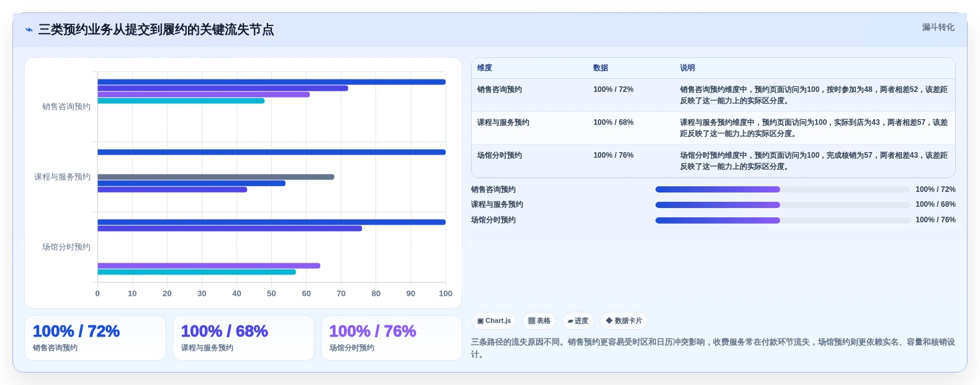Click the 场馆分时预约 label beside the progress bars

tap(493, 220)
